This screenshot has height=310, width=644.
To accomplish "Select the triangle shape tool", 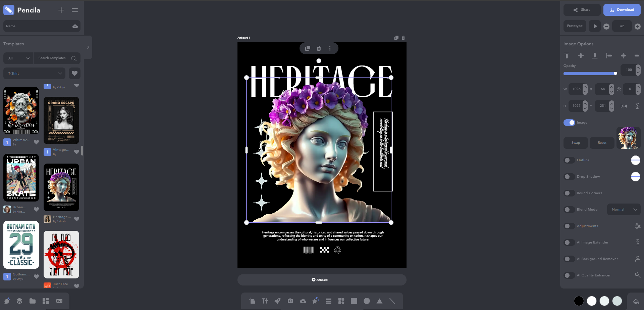I will [x=379, y=301].
